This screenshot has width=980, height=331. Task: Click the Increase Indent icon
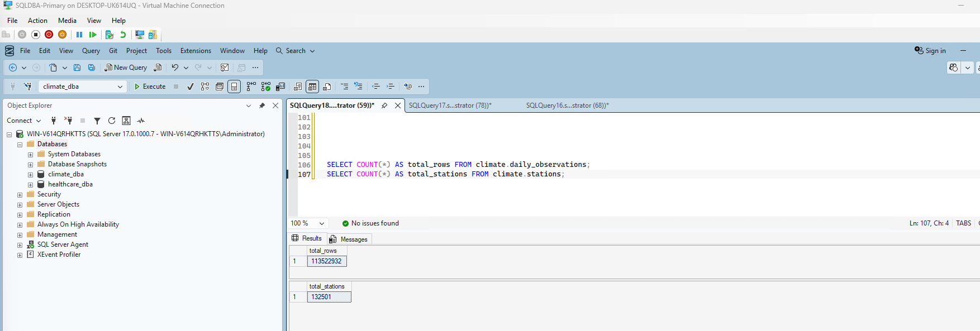tap(391, 87)
